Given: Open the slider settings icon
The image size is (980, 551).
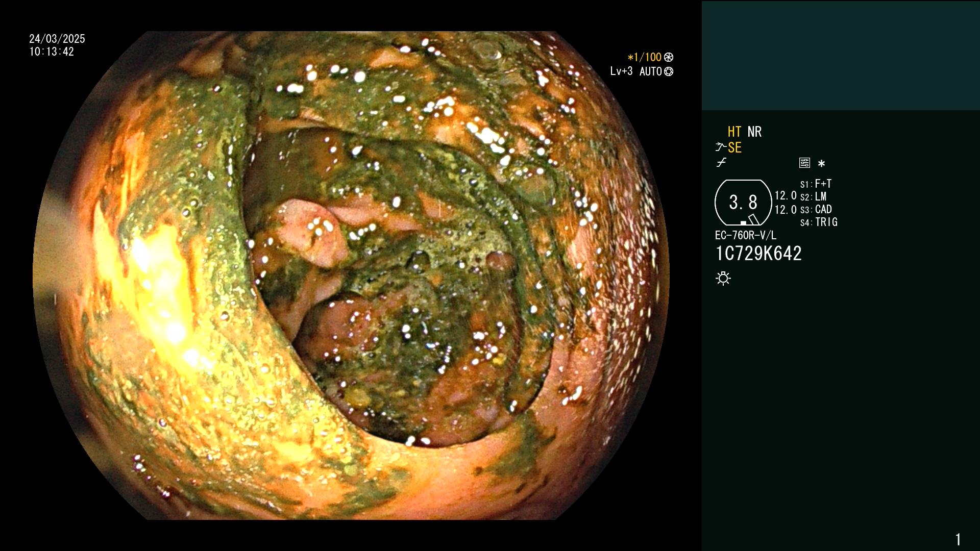Looking at the screenshot, I should tap(804, 163).
